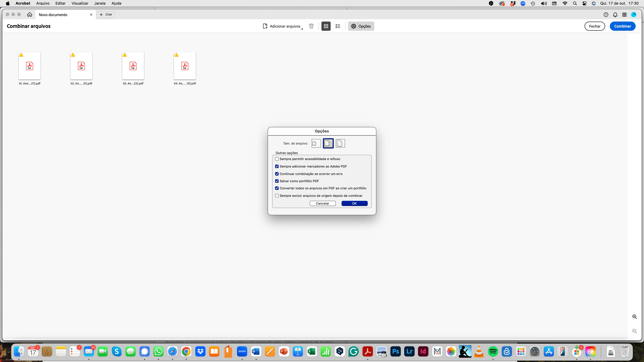
Task: Open the Opções settings button
Action: point(361,26)
